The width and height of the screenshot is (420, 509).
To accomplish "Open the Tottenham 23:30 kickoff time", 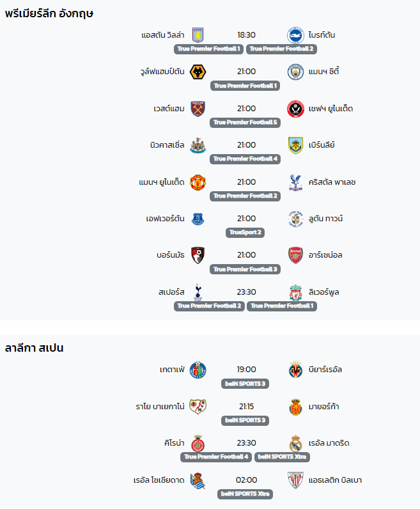I will pyautogui.click(x=246, y=292).
